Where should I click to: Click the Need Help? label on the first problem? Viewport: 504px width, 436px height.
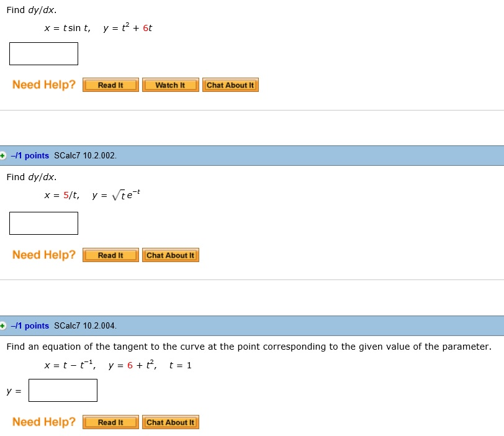tap(43, 84)
